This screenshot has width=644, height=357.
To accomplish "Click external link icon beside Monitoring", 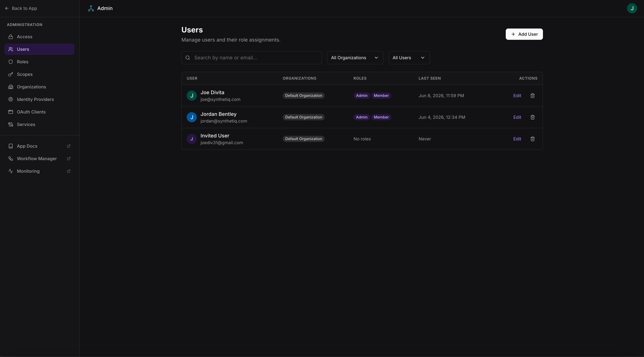I will tap(69, 171).
